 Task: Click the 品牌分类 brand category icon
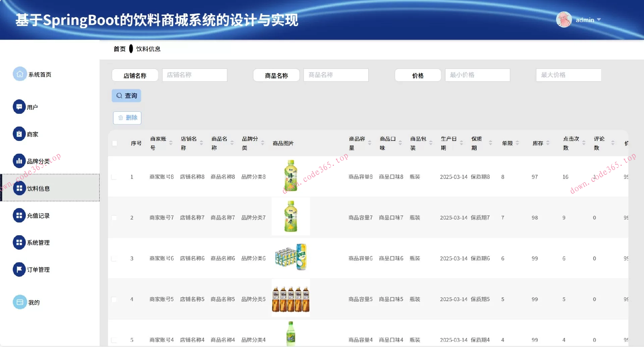pos(19,161)
